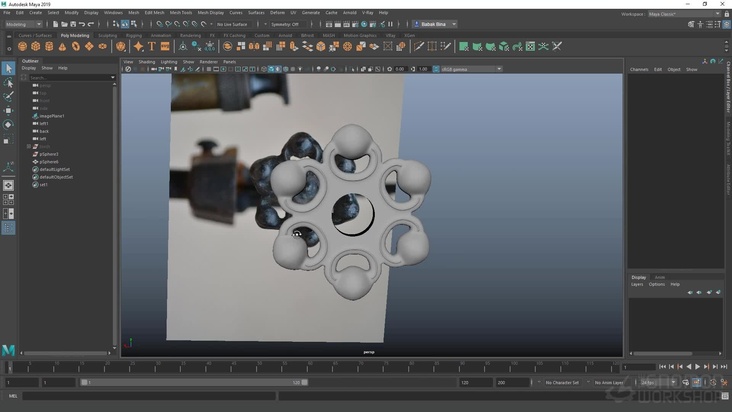Click the range slider end handle
Image resolution: width=732 pixels, height=412 pixels.
304,383
